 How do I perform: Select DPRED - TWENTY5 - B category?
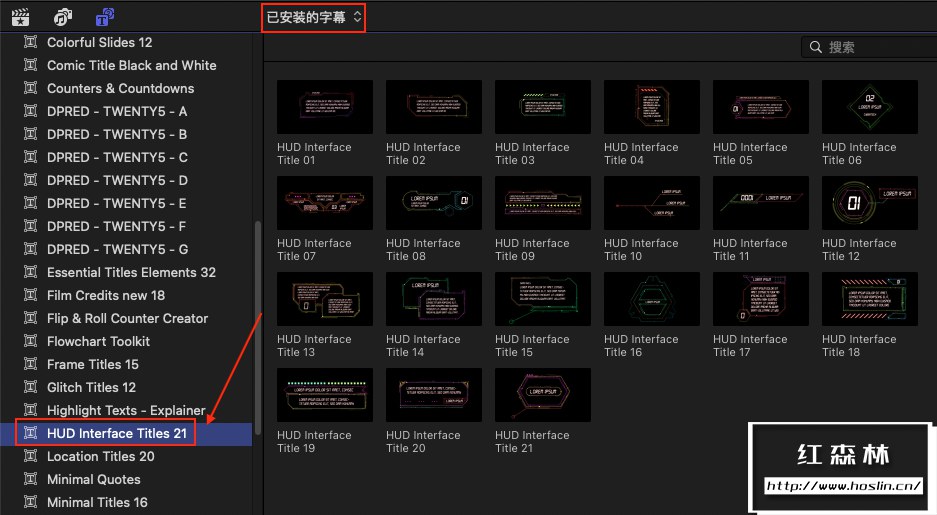[x=117, y=134]
